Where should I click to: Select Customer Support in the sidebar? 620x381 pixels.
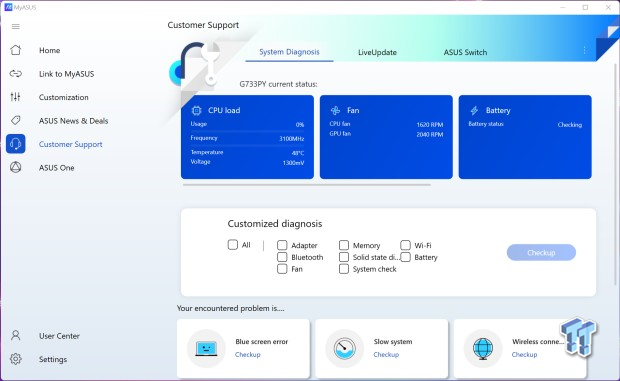coord(70,144)
